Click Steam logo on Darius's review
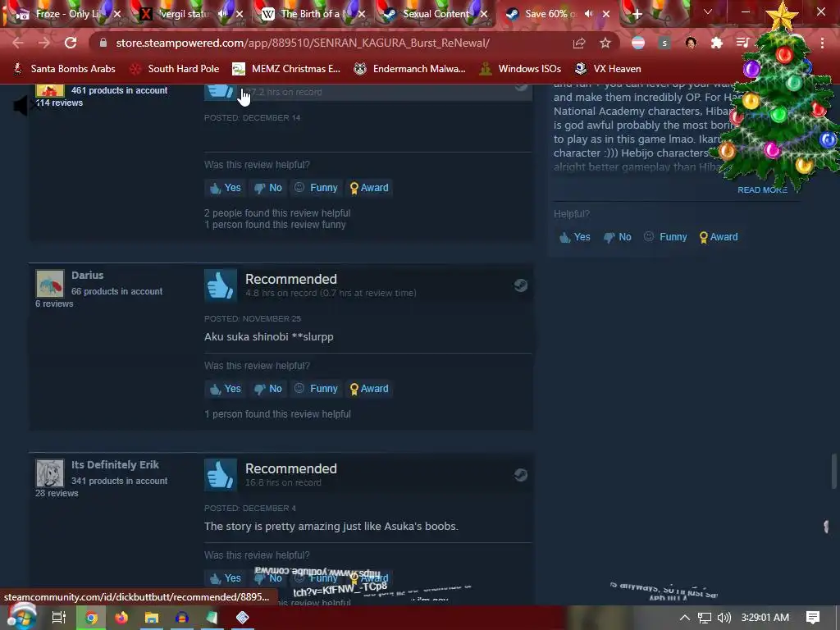Screen dimensions: 840x630 [521, 285]
